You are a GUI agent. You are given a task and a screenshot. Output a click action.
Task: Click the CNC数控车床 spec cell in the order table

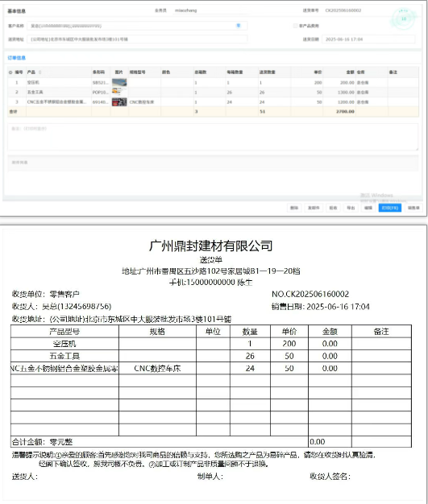144,102
